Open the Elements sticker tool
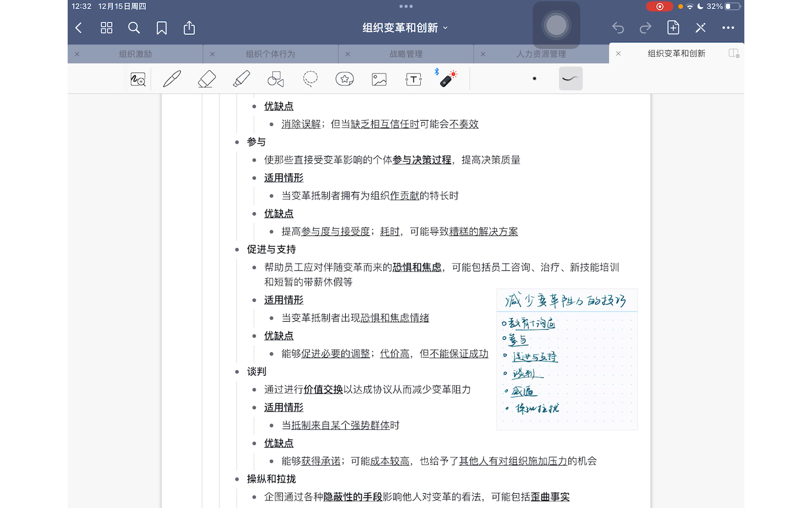Viewport: 812px width, 508px height. [345, 79]
